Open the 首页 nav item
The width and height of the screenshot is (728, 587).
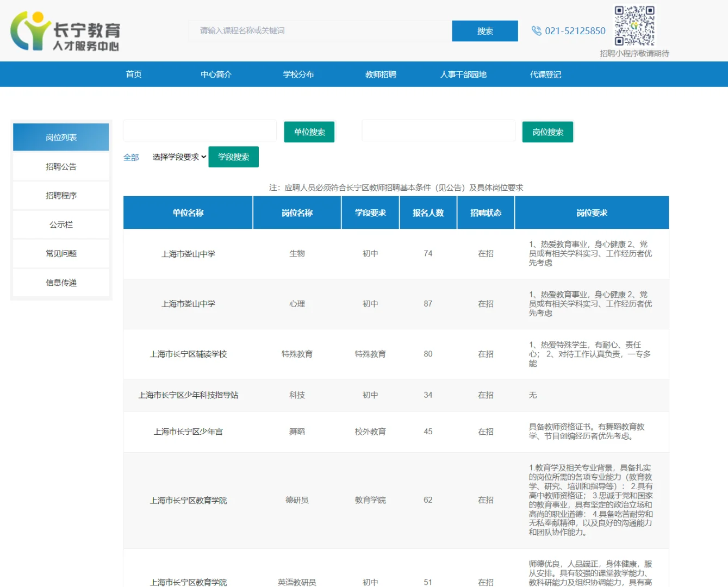coord(134,74)
